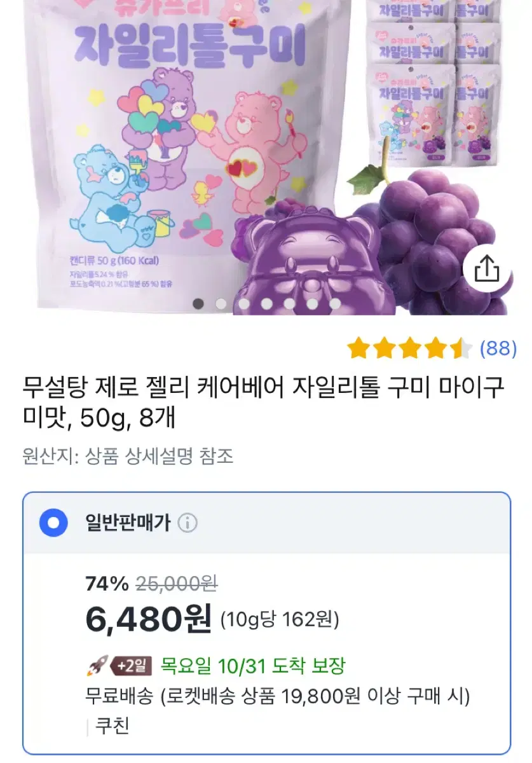Tap the 6,480원 sale price
Screen dimensions: 532x763
(149, 618)
